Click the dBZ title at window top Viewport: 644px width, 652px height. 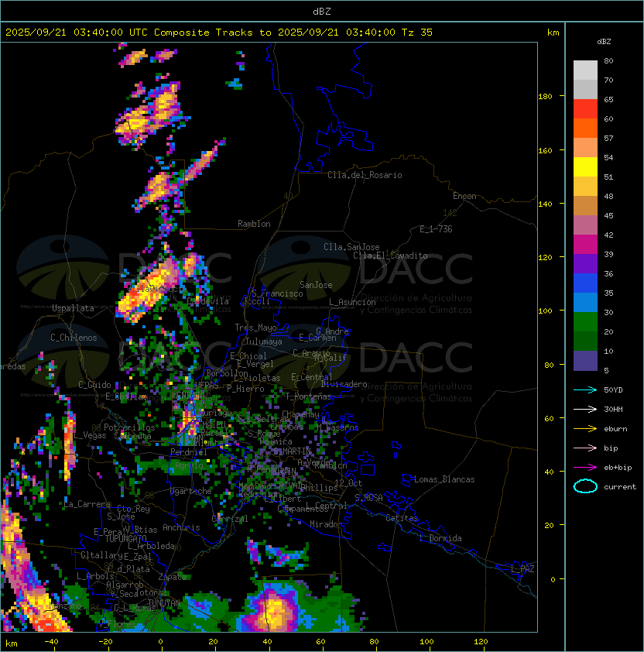[x=322, y=11]
